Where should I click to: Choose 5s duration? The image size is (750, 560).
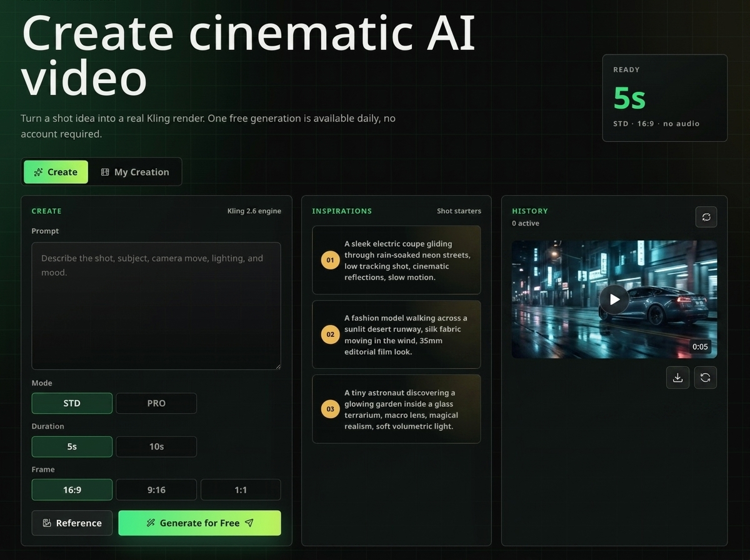pos(72,447)
